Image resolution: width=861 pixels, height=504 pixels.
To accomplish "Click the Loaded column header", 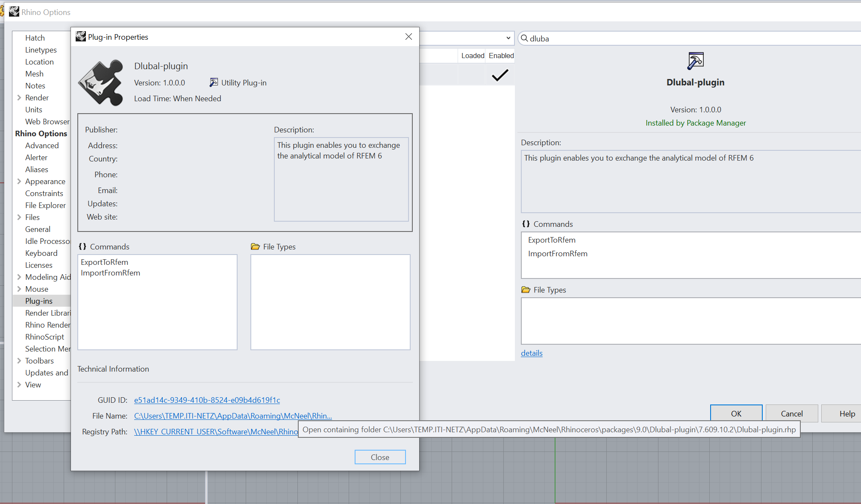I will point(472,56).
